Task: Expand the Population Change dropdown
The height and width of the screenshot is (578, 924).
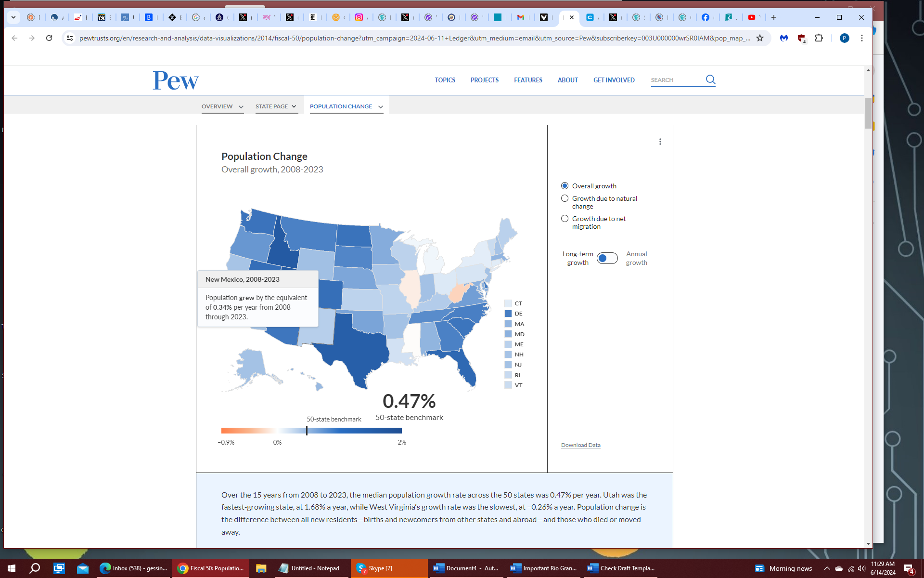Action: click(346, 106)
